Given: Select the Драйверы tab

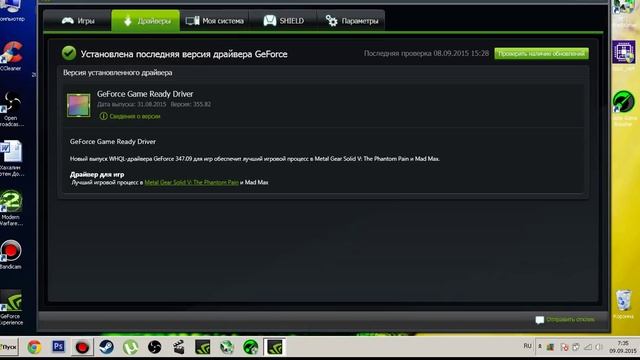Looking at the screenshot, I should pyautogui.click(x=146, y=21).
